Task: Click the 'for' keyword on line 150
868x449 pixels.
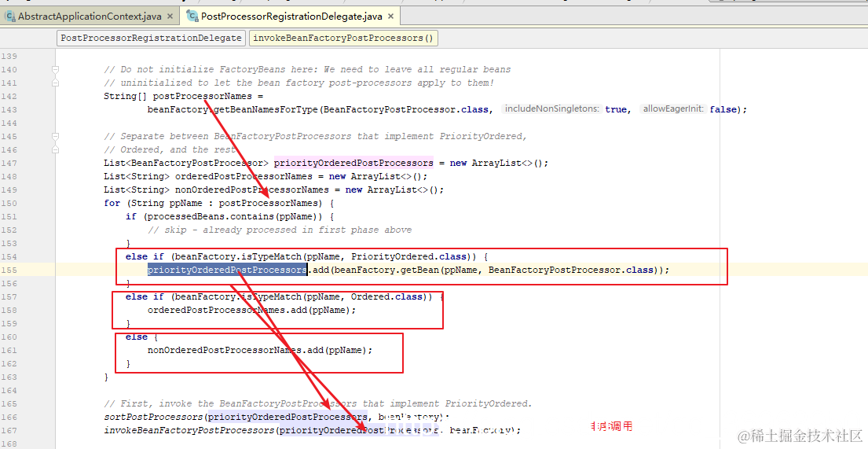Action: (x=112, y=203)
